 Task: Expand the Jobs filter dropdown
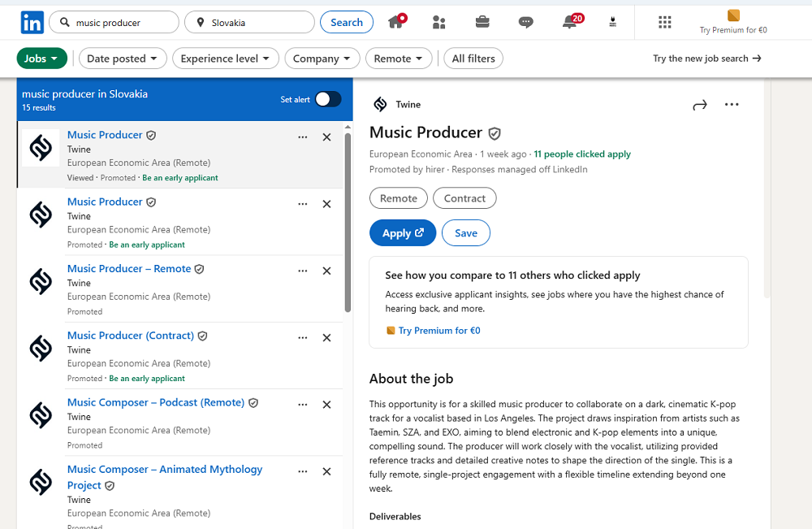(x=42, y=59)
